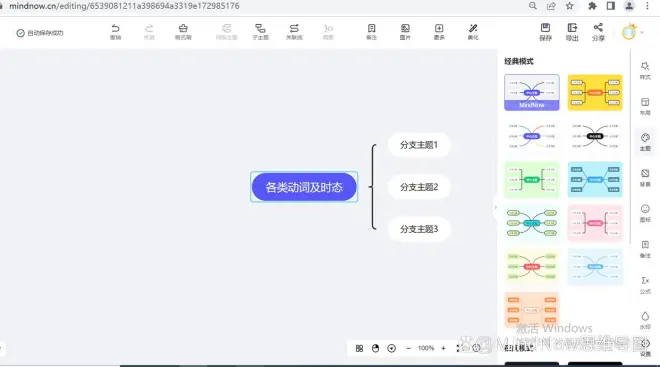Export the map via 导出 button
This screenshot has width=660, height=367.
pos(572,32)
